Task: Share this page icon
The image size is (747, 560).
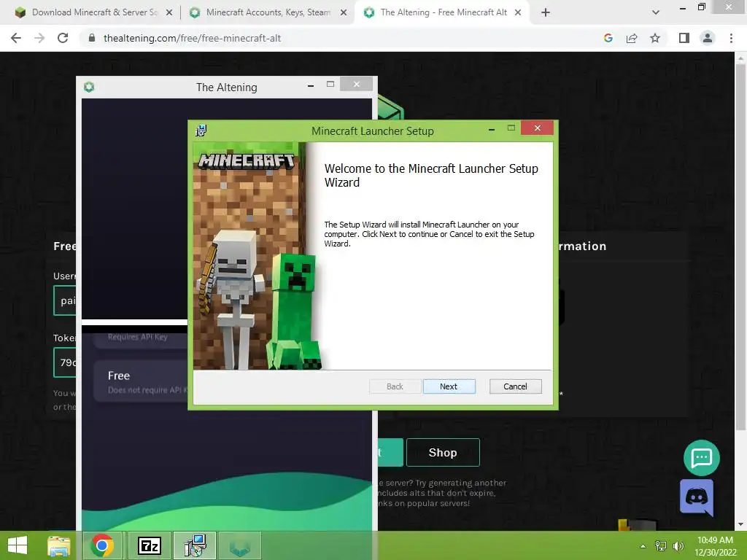Action: click(632, 38)
